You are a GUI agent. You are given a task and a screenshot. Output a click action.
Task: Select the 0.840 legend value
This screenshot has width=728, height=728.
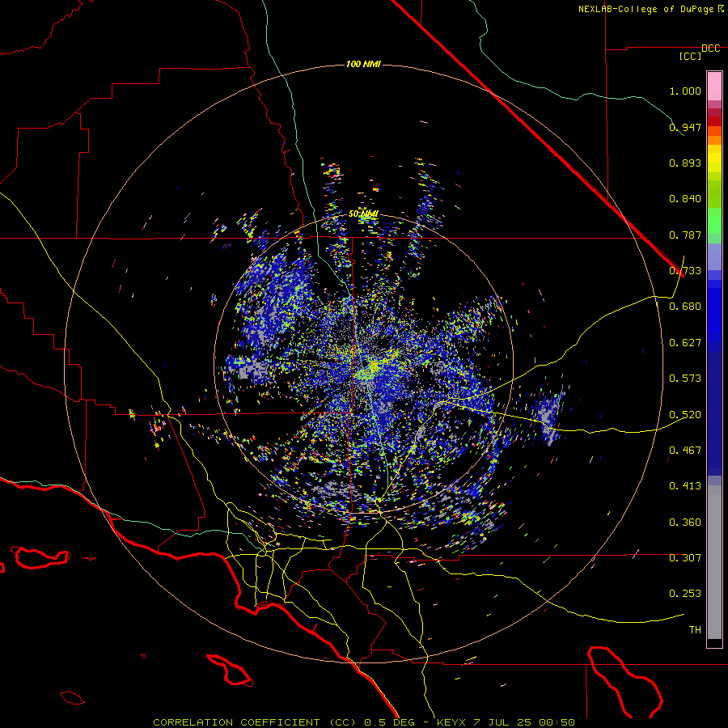click(x=685, y=199)
